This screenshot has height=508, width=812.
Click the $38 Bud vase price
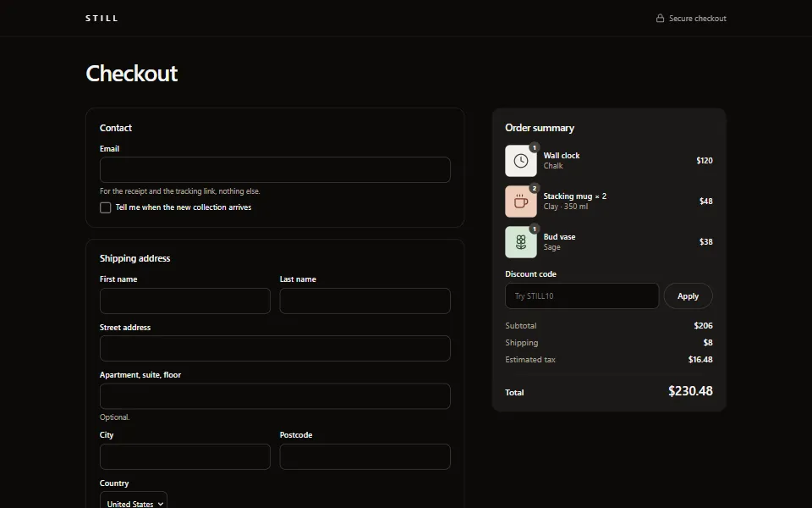[x=705, y=242]
